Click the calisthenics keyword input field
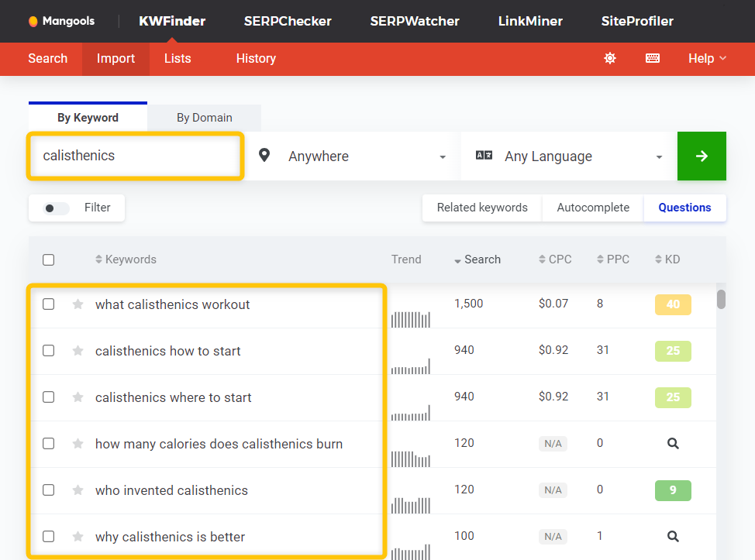The width and height of the screenshot is (755, 560). click(x=136, y=156)
